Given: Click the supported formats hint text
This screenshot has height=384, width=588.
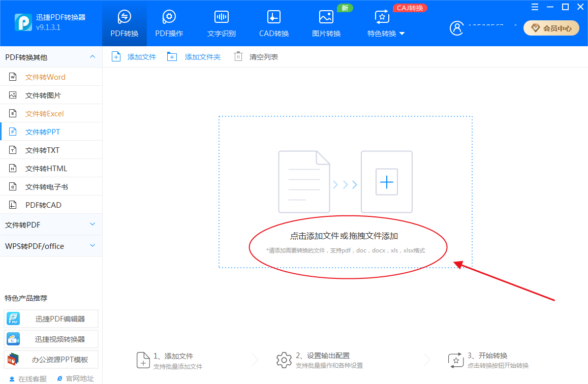Looking at the screenshot, I should 346,250.
